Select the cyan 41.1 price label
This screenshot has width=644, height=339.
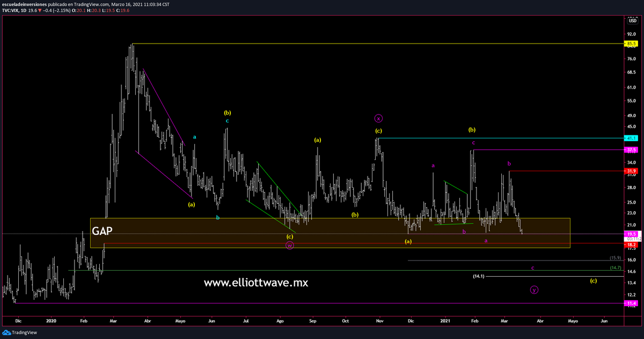coord(631,138)
